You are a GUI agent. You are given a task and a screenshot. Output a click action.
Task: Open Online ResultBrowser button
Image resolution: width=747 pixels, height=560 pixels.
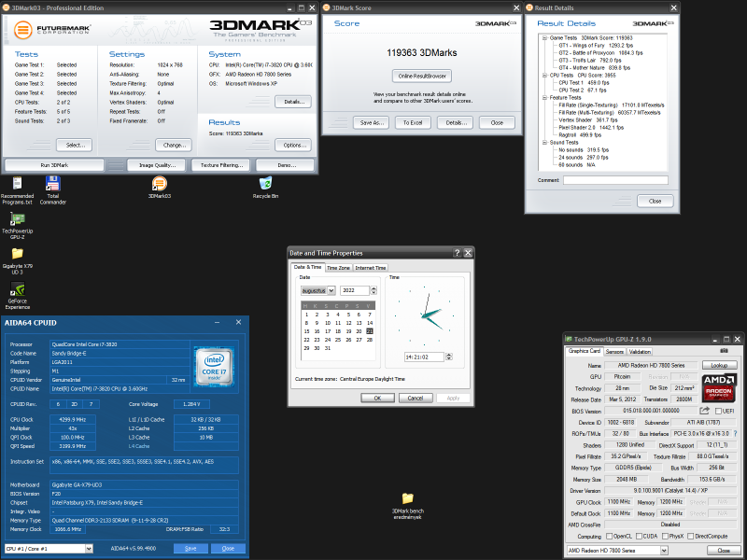[422, 77]
